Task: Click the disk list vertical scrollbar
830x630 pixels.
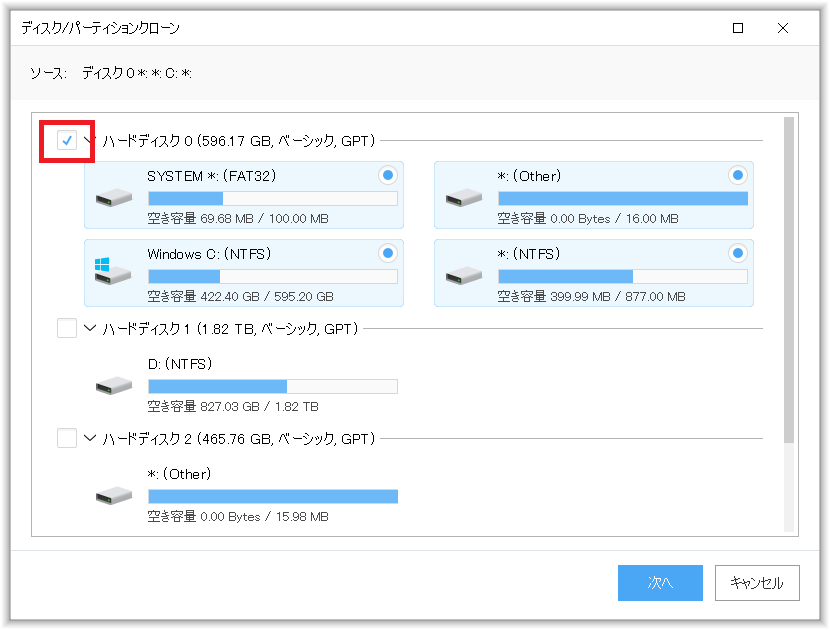Action: tap(789, 280)
